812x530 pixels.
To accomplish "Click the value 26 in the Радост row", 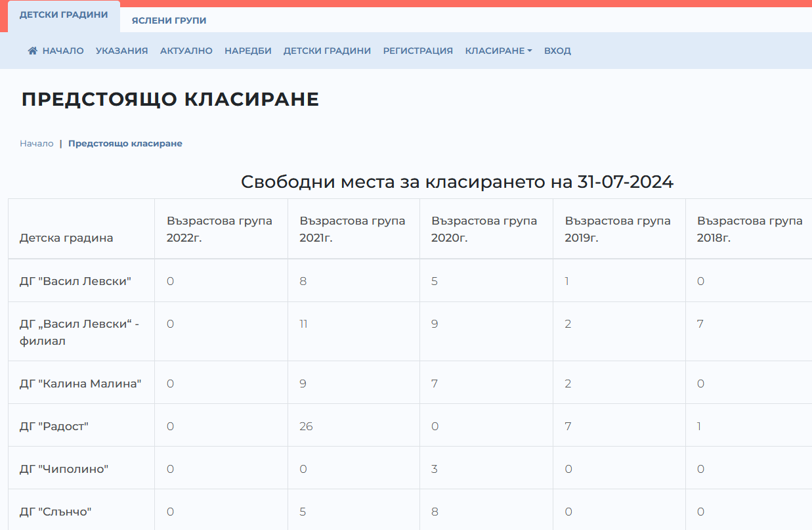I will click(307, 426).
